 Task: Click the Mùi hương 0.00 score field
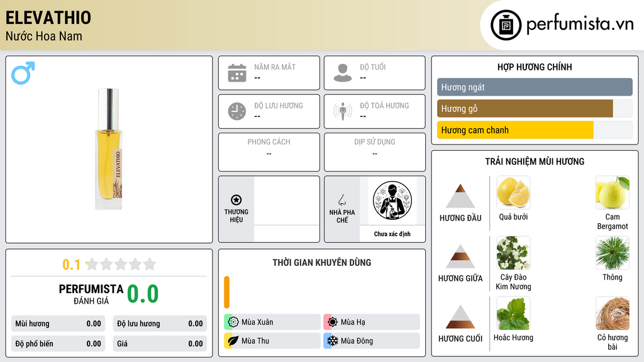pos(58,324)
